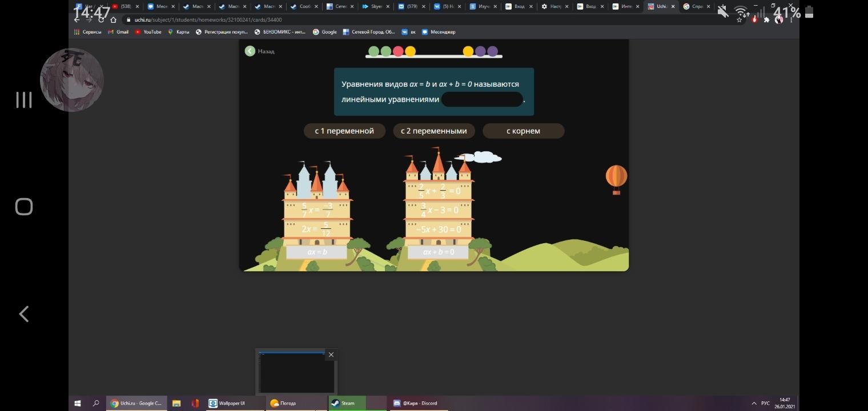Image resolution: width=868 pixels, height=411 pixels.
Task: Open File Explorer from the taskbar
Action: pyautogui.click(x=176, y=404)
